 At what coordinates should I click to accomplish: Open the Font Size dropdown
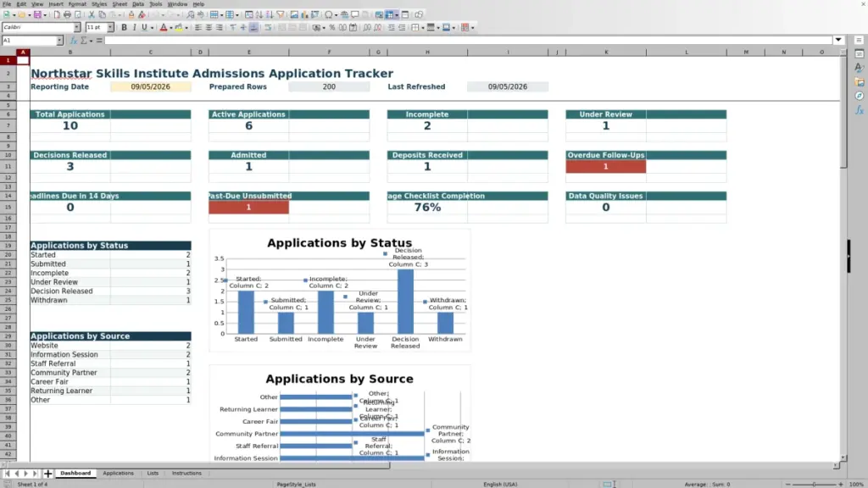[110, 27]
